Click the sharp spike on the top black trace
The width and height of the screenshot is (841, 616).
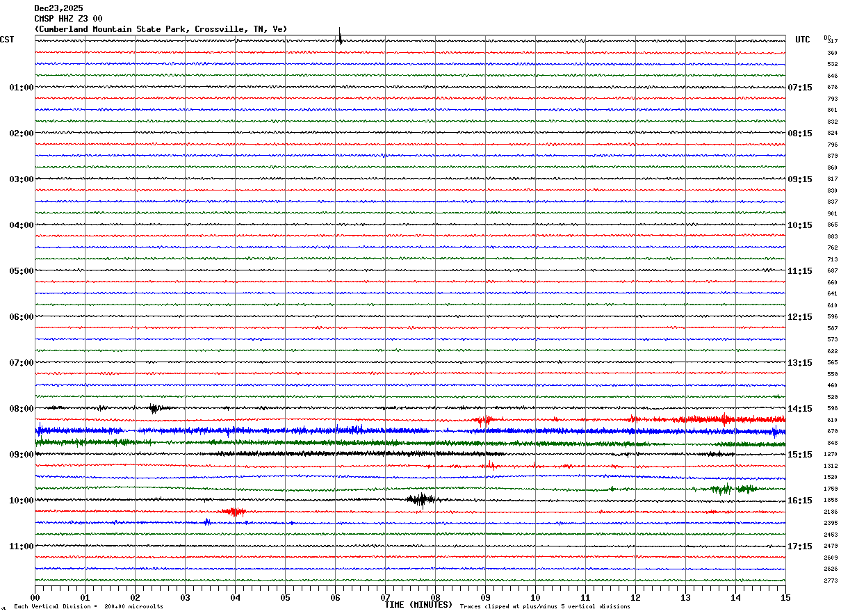pos(340,37)
